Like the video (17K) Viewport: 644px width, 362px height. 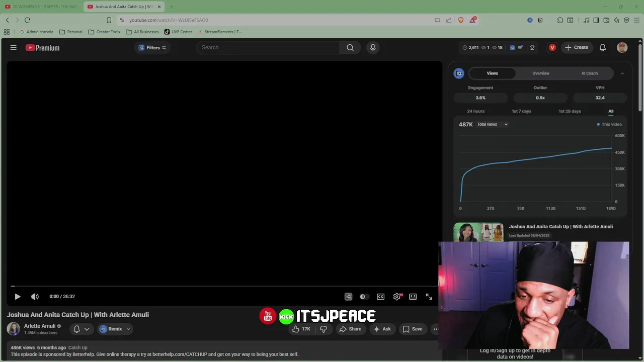(x=301, y=329)
